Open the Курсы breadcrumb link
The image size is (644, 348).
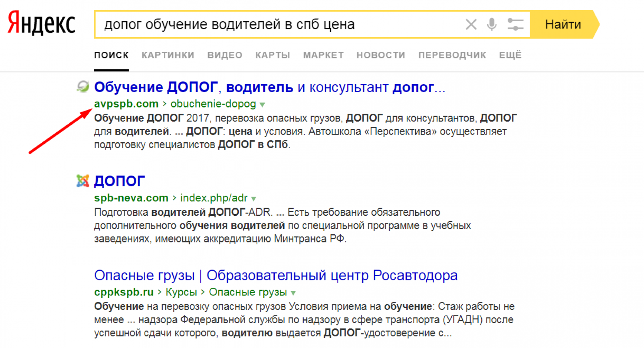click(181, 292)
